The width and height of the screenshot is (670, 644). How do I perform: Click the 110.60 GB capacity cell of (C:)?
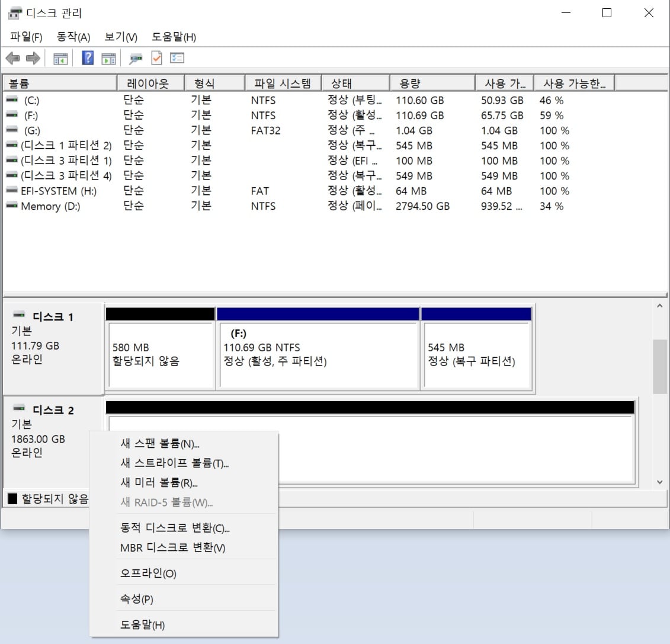tap(419, 101)
